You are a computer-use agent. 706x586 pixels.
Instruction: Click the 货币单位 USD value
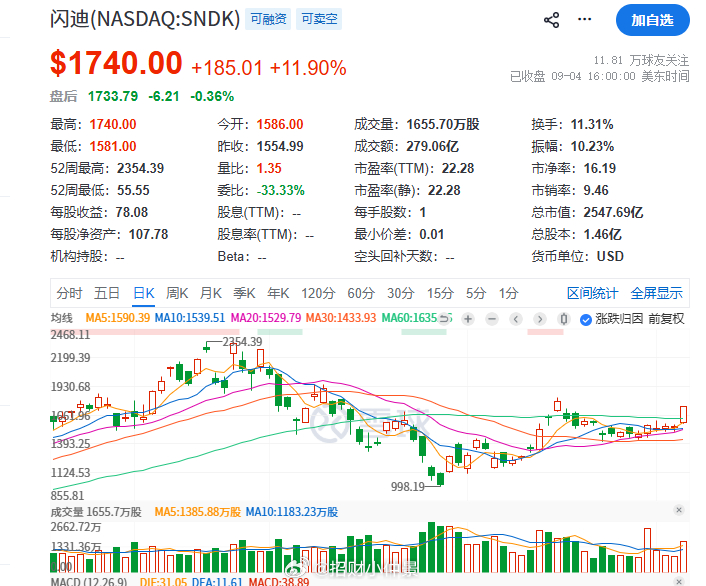pos(610,256)
